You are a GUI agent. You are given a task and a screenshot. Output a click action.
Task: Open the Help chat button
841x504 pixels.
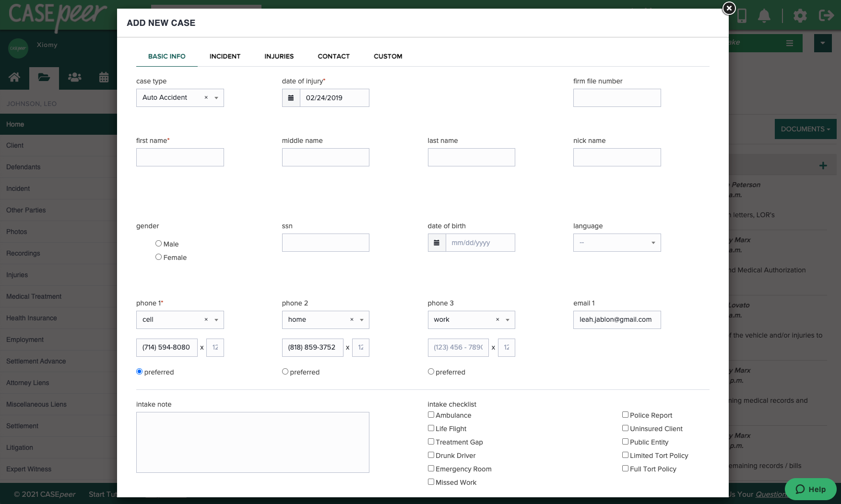810,489
